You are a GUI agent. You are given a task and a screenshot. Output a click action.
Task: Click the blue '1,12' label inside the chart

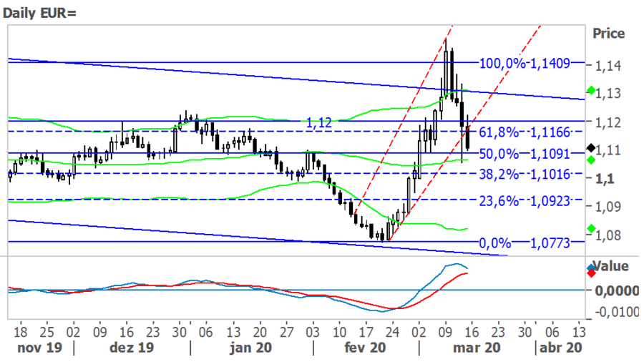pyautogui.click(x=319, y=123)
